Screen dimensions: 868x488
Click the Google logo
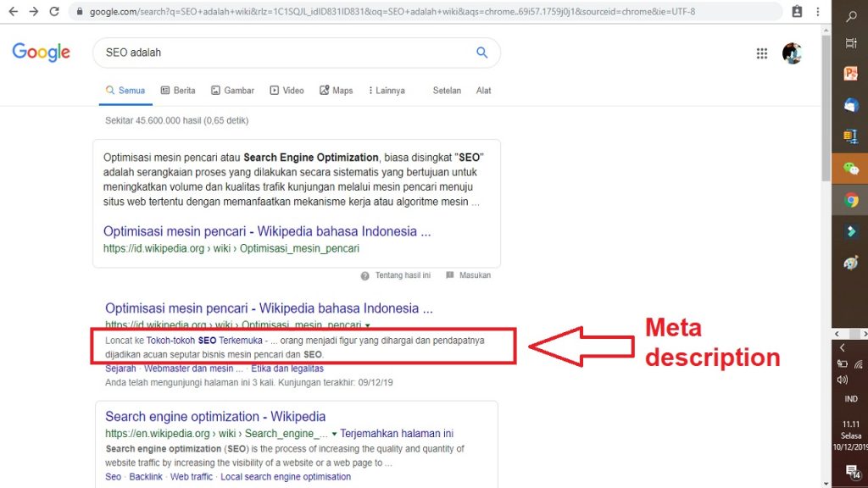pos(41,53)
